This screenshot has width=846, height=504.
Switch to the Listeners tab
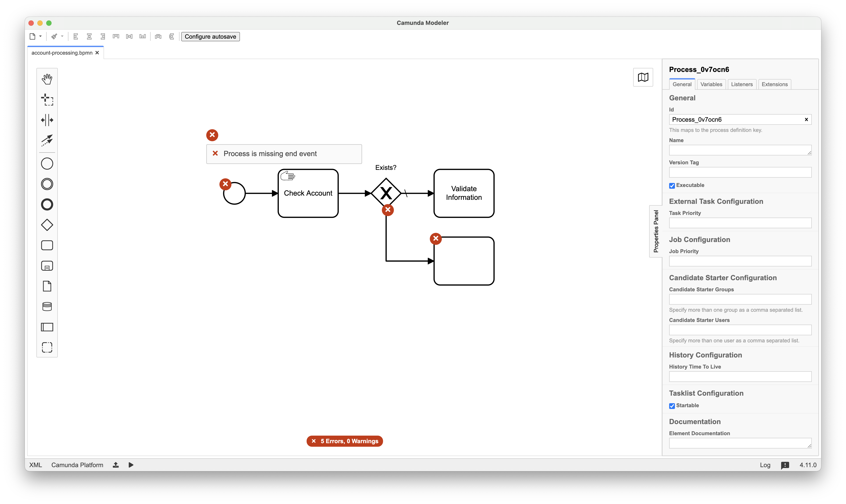pyautogui.click(x=742, y=84)
